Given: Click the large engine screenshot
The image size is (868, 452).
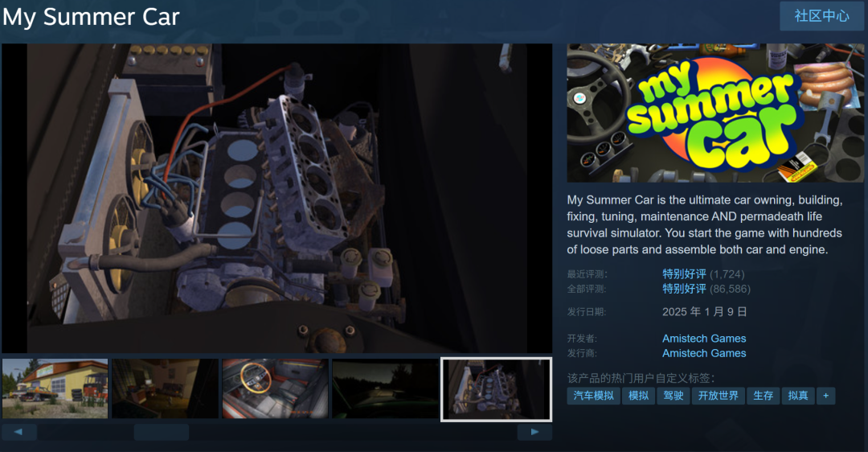Looking at the screenshot, I should pyautogui.click(x=276, y=199).
